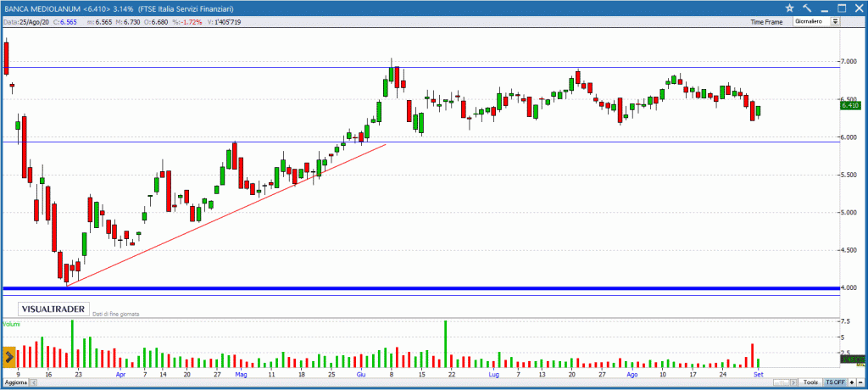Image resolution: width=868 pixels, height=390 pixels.
Task: Click the Volumi indicator label
Action: coord(11,324)
